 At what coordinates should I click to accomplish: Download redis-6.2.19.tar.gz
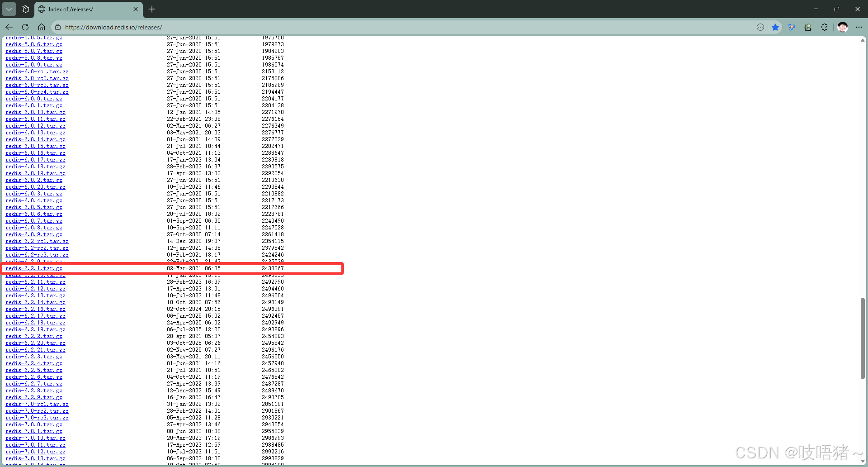(35, 329)
